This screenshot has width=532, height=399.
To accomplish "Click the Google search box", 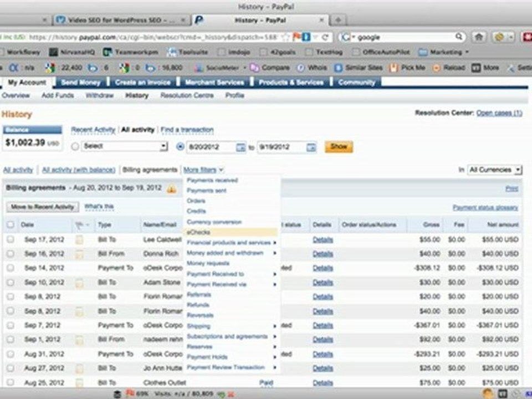I will (x=404, y=37).
